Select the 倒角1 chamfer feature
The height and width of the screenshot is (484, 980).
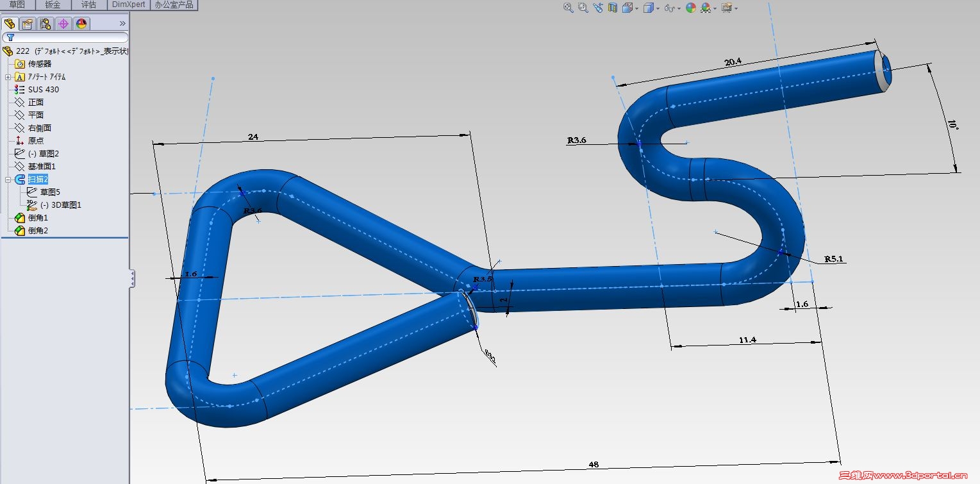[x=31, y=218]
